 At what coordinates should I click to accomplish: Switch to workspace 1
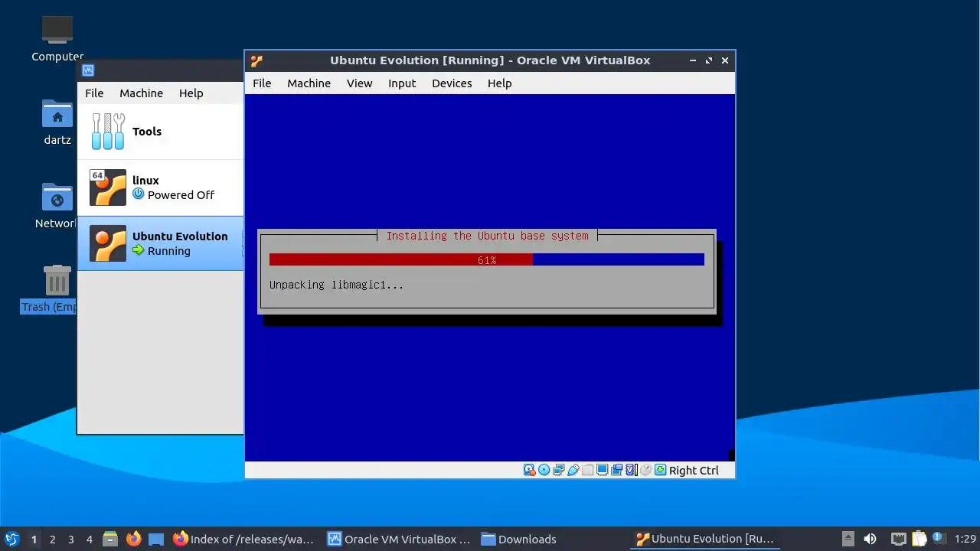click(34, 540)
